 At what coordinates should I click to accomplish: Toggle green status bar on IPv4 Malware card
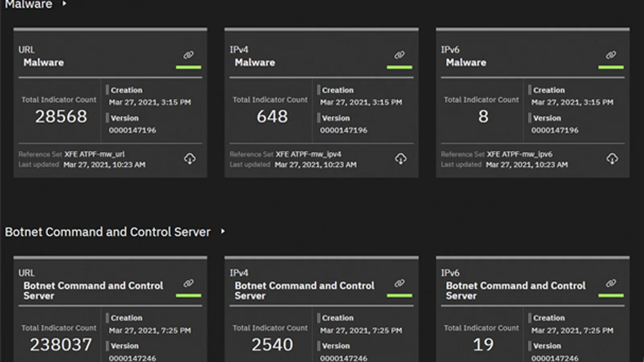tap(399, 67)
